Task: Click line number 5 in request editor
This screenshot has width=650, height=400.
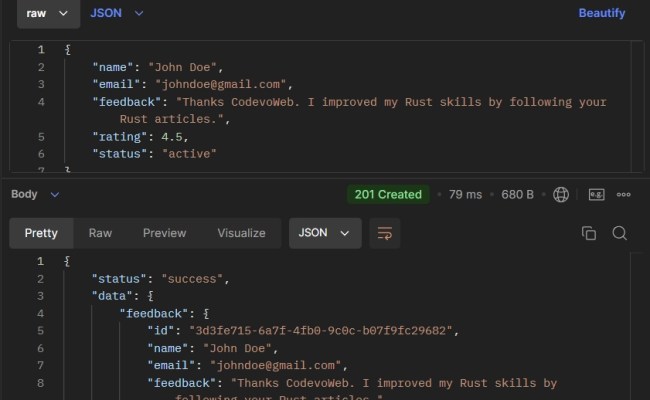Action: click(x=41, y=137)
